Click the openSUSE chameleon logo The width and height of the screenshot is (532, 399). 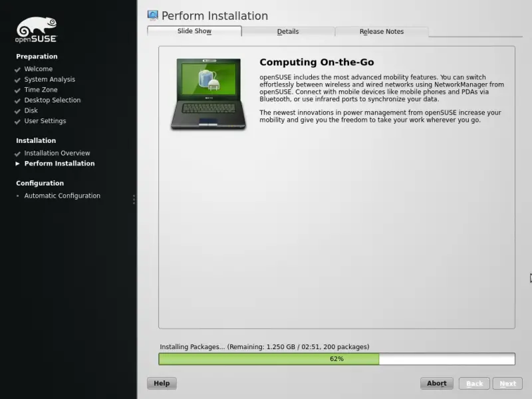click(x=36, y=30)
